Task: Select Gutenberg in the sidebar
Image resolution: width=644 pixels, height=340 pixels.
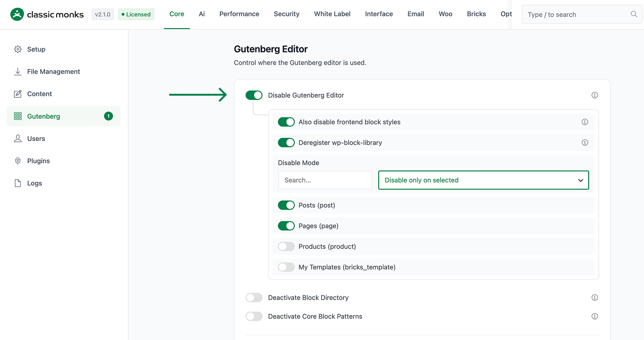Action: click(63, 116)
